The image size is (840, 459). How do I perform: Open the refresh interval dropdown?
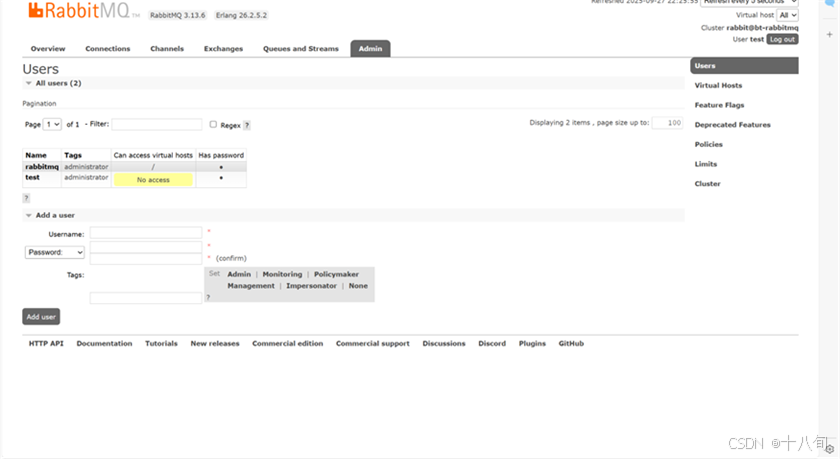[749, 2]
